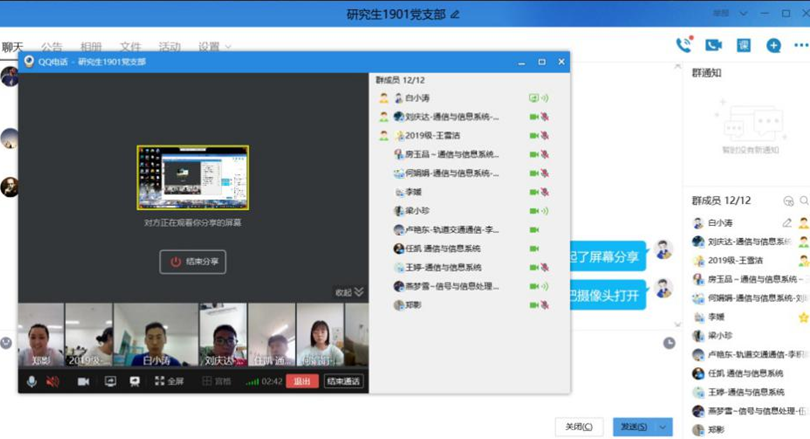Enter full screen mode (全屏)
Image resolution: width=810 pixels, height=439 pixels.
(169, 381)
